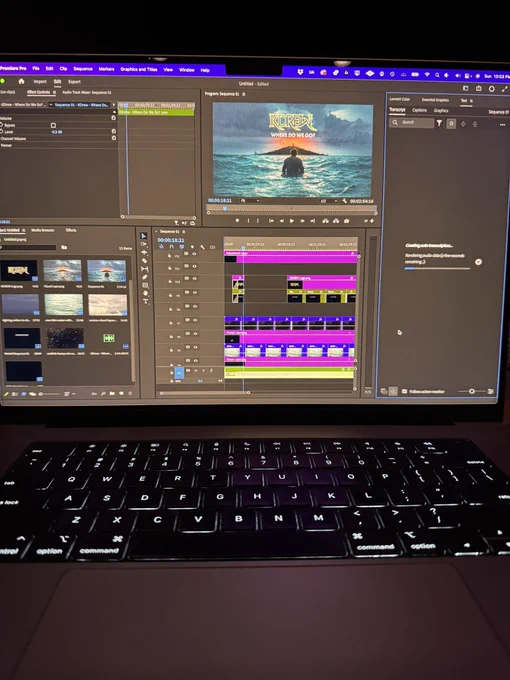Open the source clip dropdown in Effect Controls

51,105
